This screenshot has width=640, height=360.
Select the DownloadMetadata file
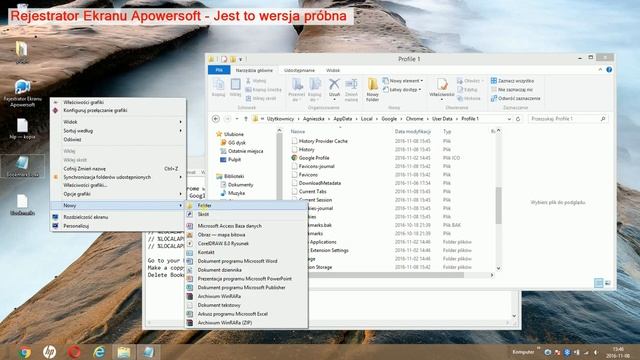pyautogui.click(x=320, y=183)
